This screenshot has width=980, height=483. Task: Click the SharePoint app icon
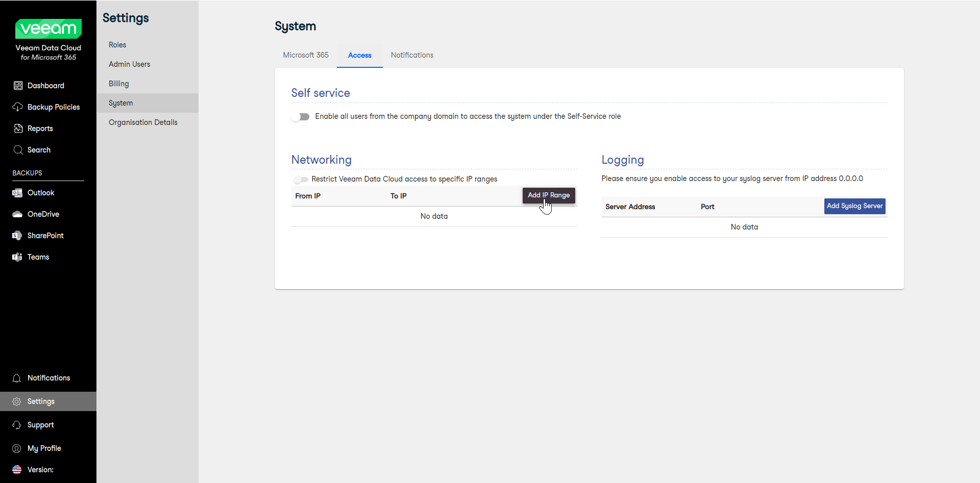17,236
